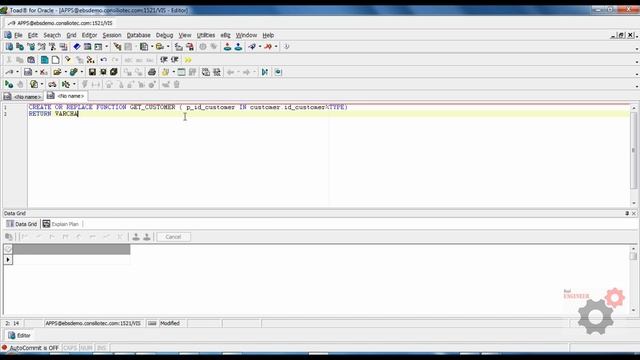Click the post-edit person icon in the Data Grid toolbar
The image size is (640, 360).
pyautogui.click(x=136, y=237)
